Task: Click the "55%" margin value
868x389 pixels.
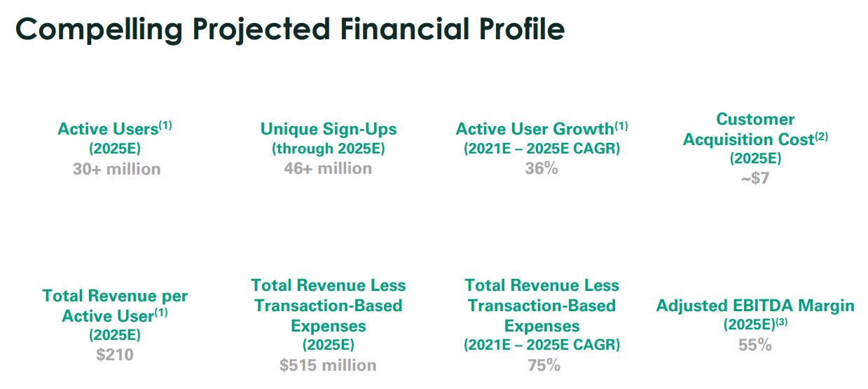Action: (755, 345)
